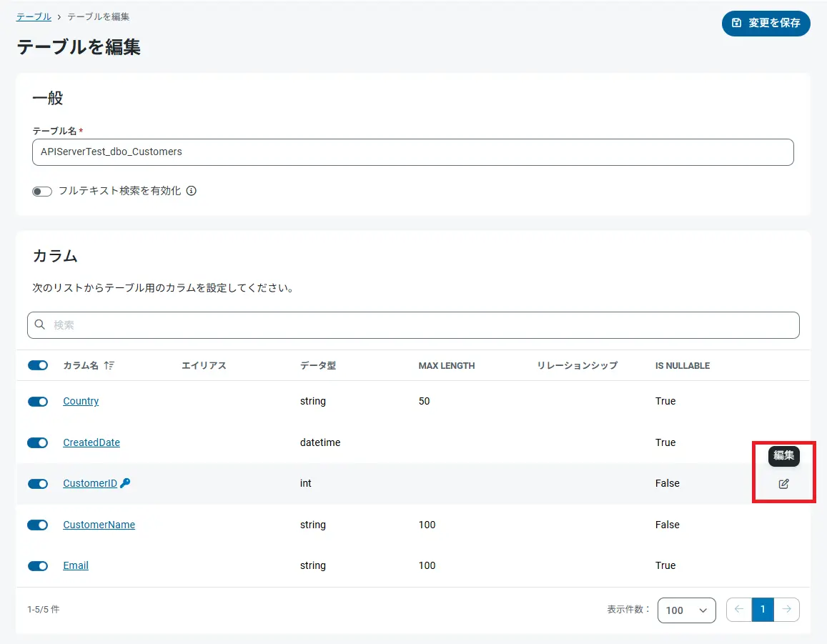827x644 pixels.
Task: Open the CustomerID column link
Action: pos(89,482)
